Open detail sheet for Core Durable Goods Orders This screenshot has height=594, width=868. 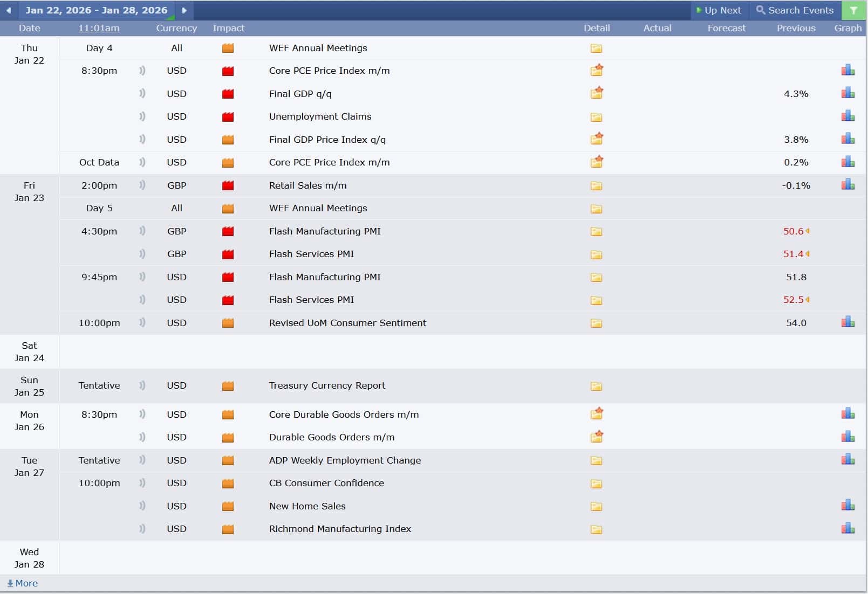point(596,413)
